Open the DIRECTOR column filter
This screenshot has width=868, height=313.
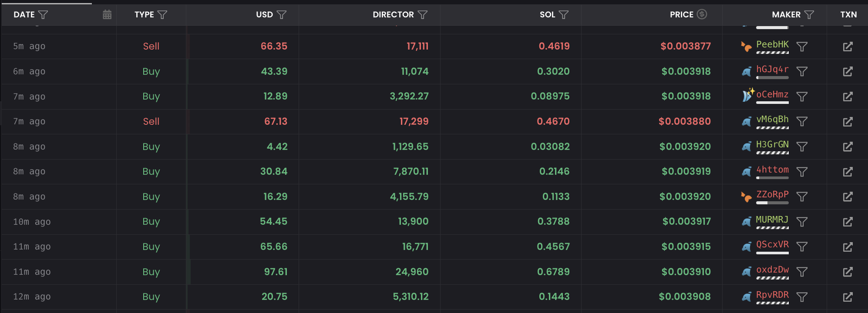pyautogui.click(x=423, y=15)
